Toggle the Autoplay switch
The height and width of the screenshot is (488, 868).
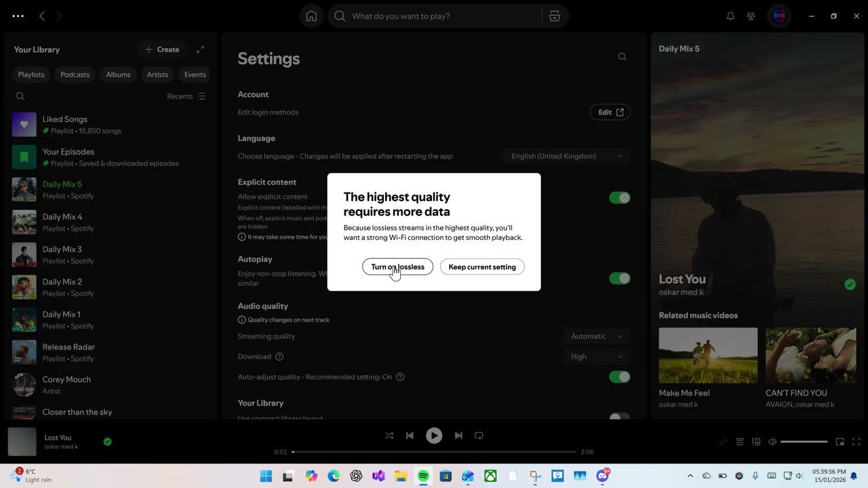tap(619, 279)
